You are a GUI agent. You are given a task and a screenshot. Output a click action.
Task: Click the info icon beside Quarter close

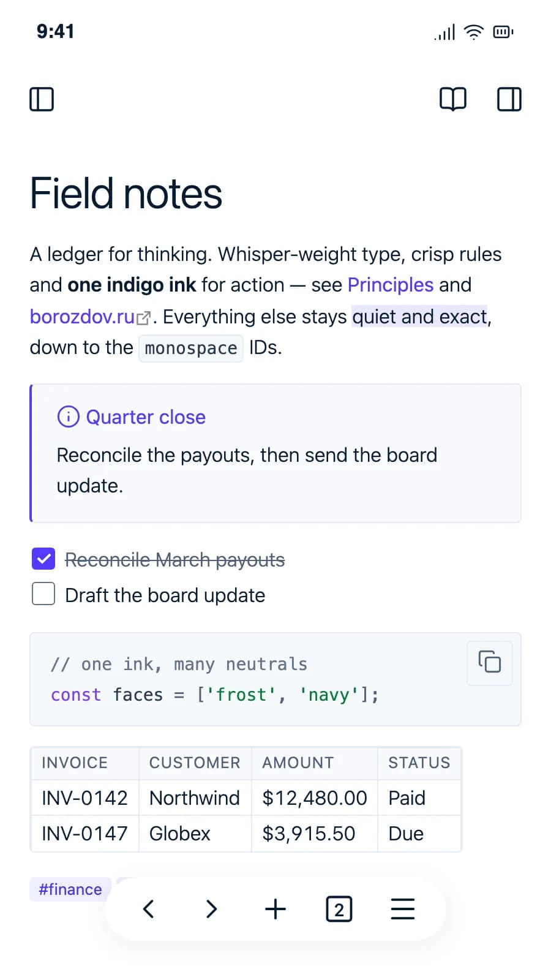tap(68, 417)
